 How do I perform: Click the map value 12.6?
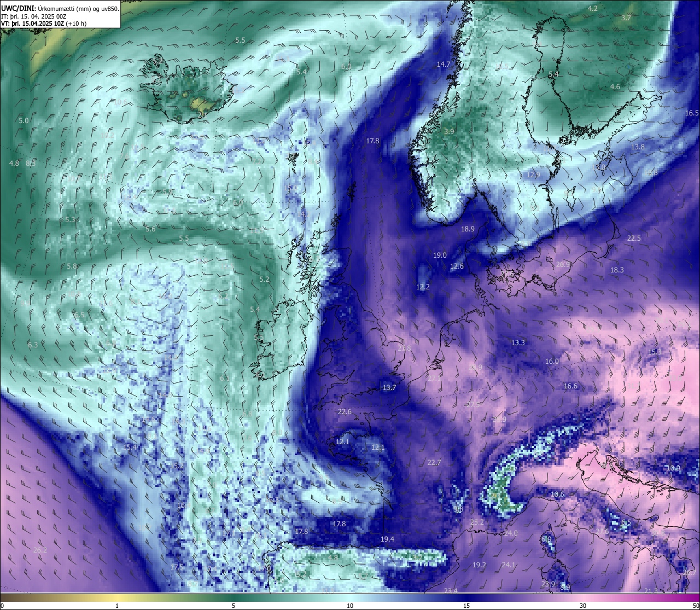(x=457, y=266)
